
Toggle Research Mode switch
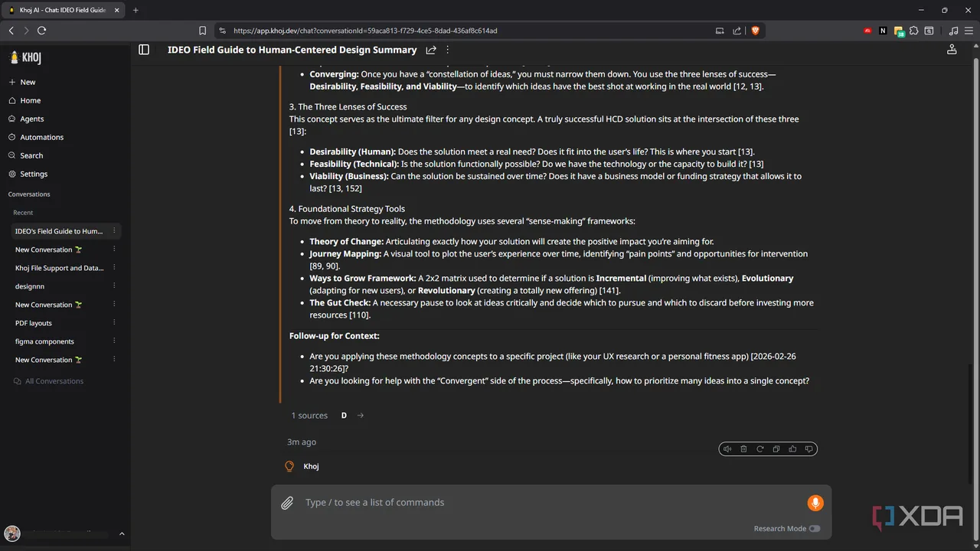pyautogui.click(x=814, y=529)
